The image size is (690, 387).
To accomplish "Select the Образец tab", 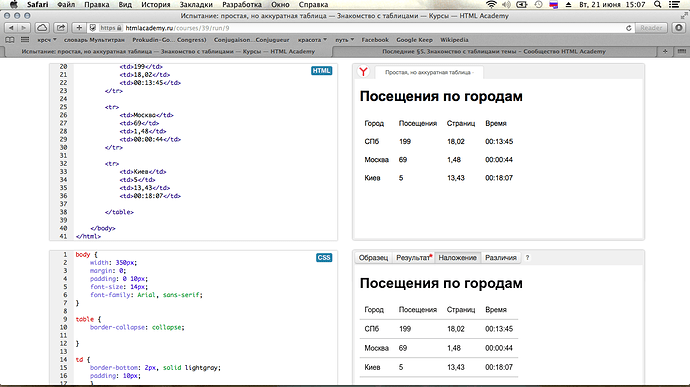I will 373,258.
